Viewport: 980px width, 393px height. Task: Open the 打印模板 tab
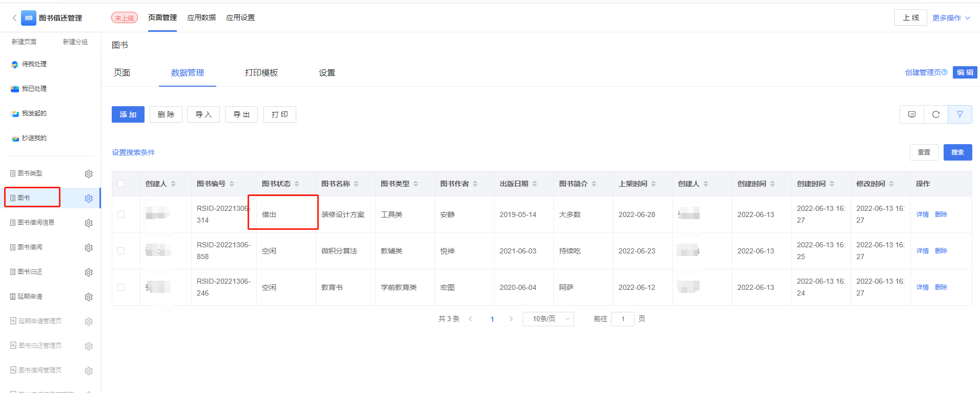pos(261,73)
